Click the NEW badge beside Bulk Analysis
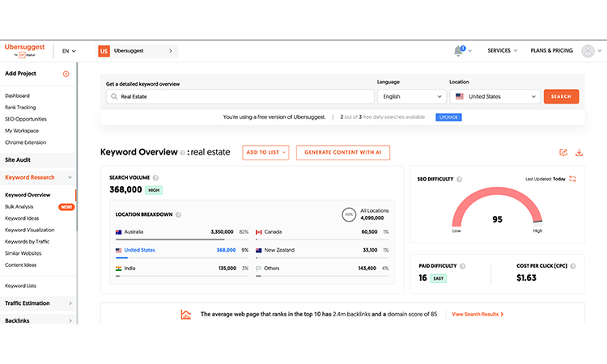 [x=66, y=207]
